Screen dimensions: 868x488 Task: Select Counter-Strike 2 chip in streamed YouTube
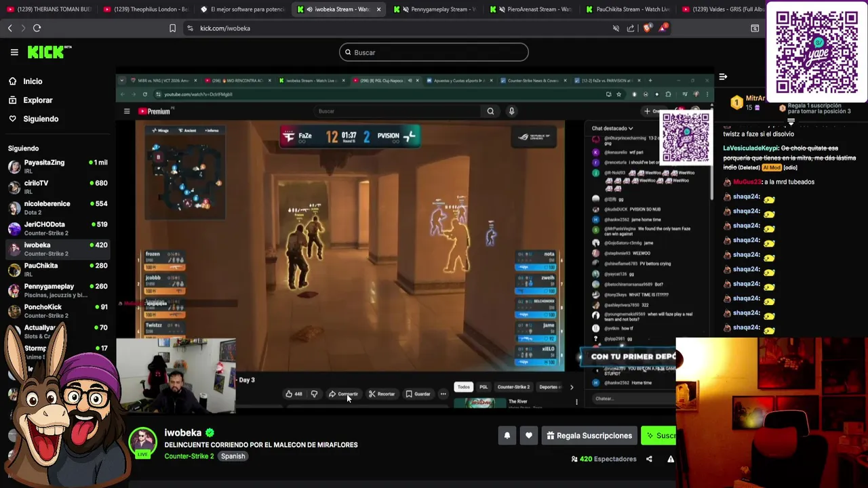pos(513,387)
